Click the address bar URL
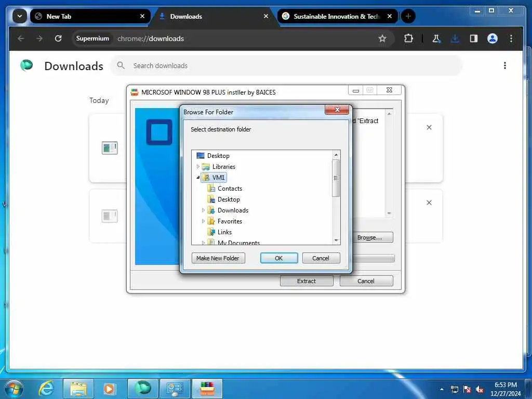The width and height of the screenshot is (532, 399). (x=151, y=38)
